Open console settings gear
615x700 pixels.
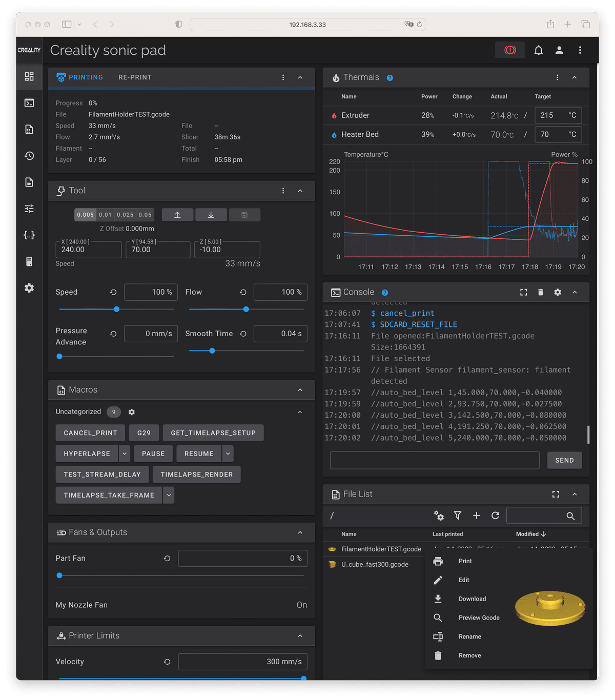coord(558,292)
